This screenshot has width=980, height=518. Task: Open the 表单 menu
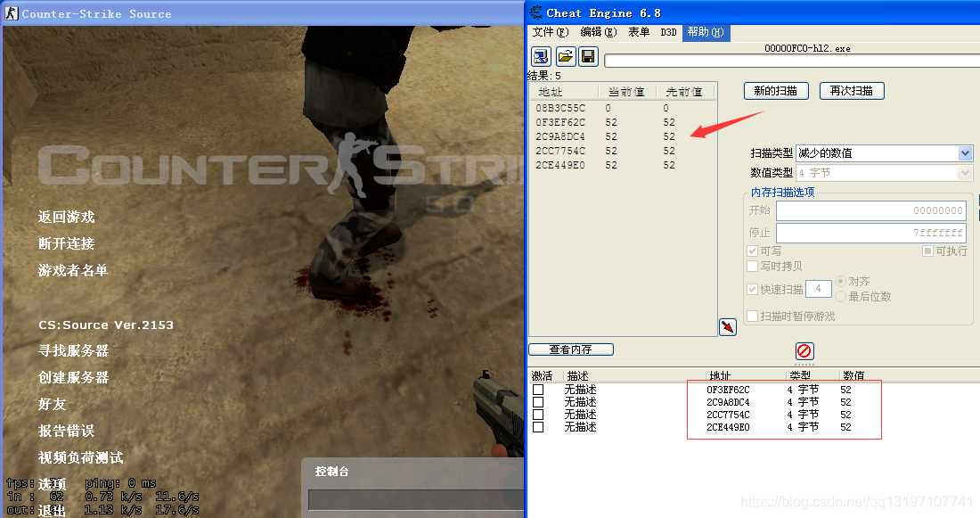coord(639,32)
